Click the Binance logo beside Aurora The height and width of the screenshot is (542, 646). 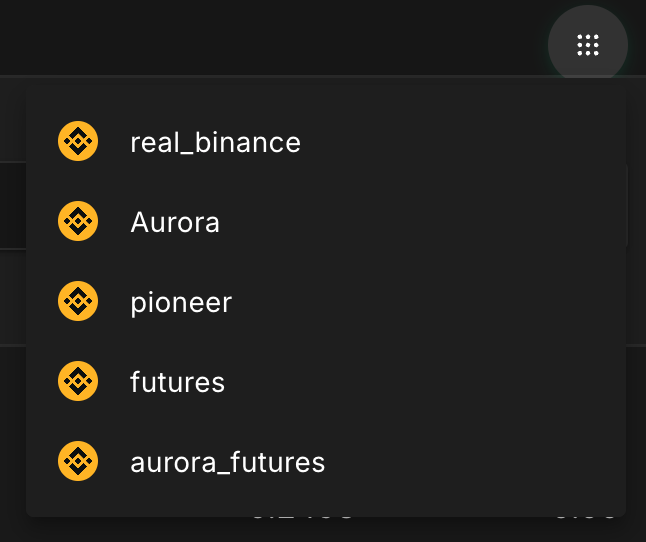[x=78, y=221]
